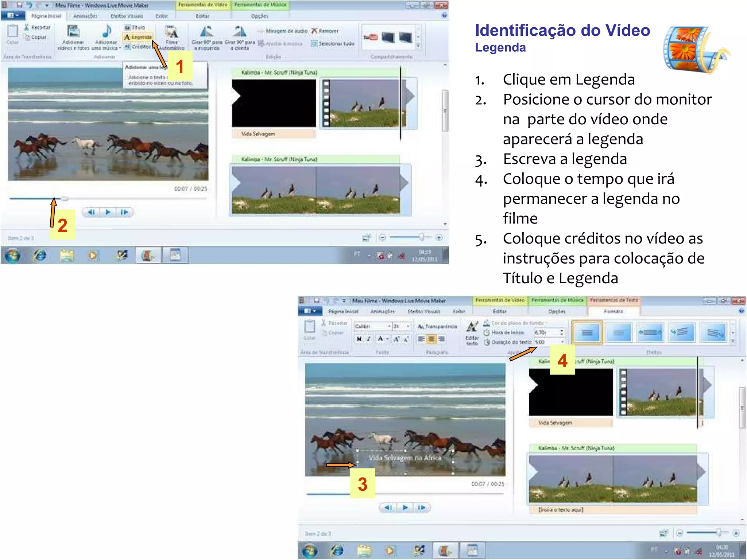The height and width of the screenshot is (560, 747).
Task: Toggle center alignment in Parágrafo group
Action: [x=431, y=339]
